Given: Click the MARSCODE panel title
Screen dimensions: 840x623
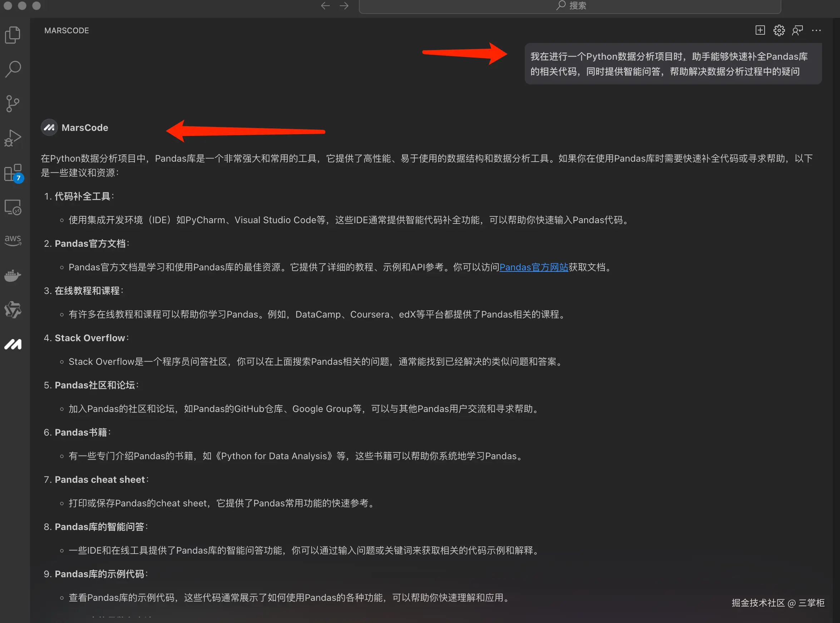Looking at the screenshot, I should coord(67,30).
